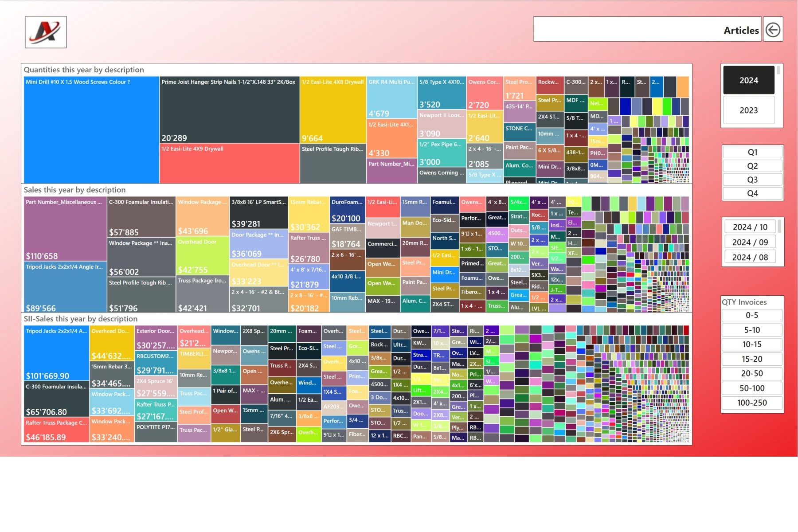
Task: Filter by quarter Q4
Action: click(x=752, y=193)
